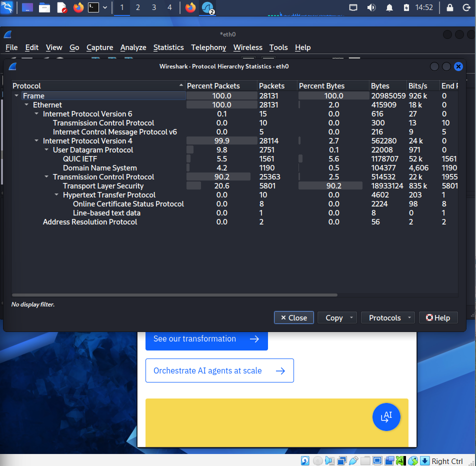The height and width of the screenshot is (466, 476).
Task: Launch the text editor from the top panel
Action: click(62, 7)
